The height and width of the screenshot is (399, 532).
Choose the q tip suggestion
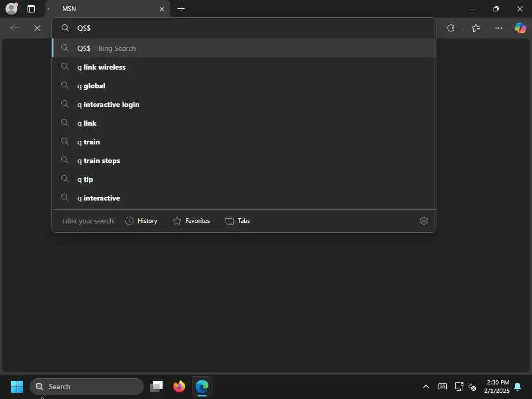[x=244, y=179]
